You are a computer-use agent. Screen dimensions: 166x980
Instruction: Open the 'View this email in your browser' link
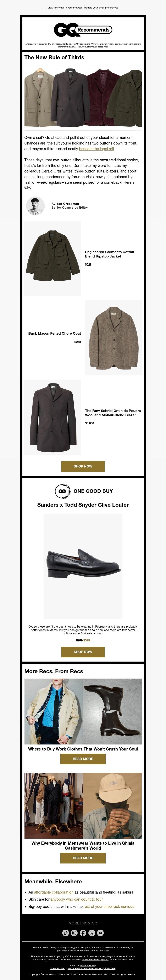pos(65,8)
